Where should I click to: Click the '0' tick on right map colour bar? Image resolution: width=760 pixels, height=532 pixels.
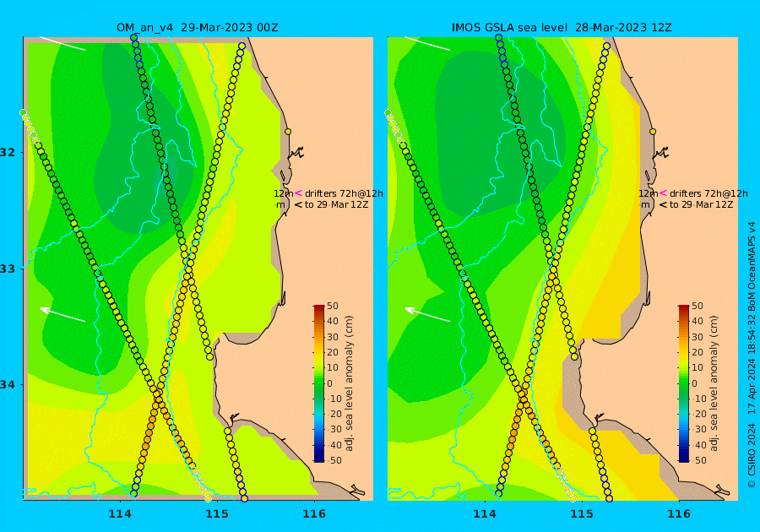[x=695, y=383]
